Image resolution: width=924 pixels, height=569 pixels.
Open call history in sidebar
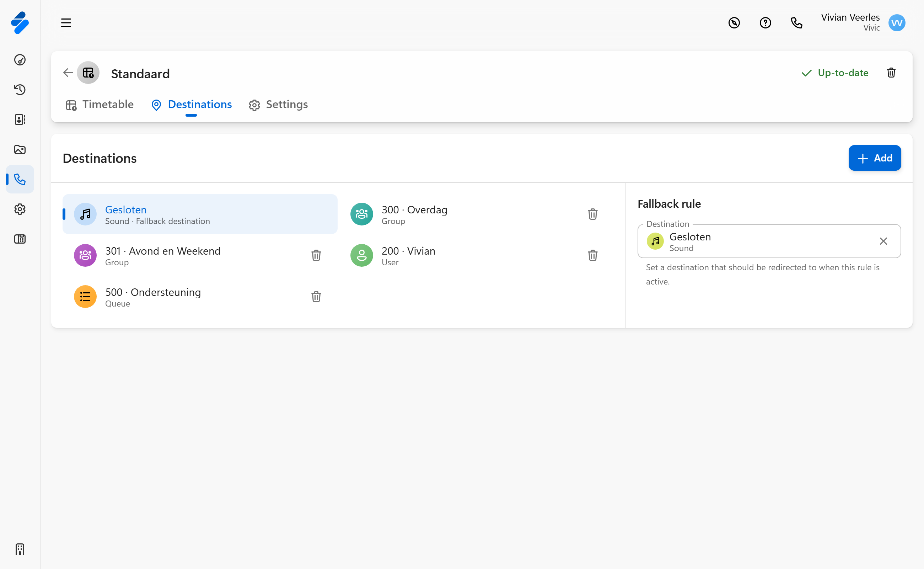20,90
